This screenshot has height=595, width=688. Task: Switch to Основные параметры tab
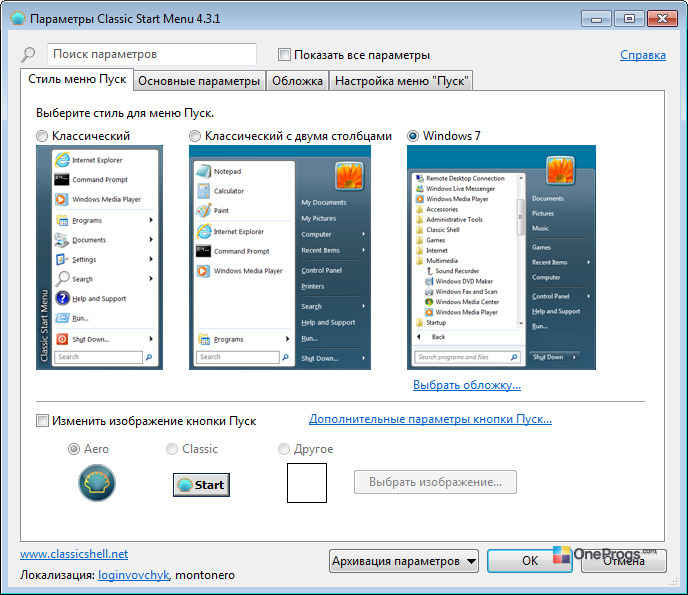(199, 81)
